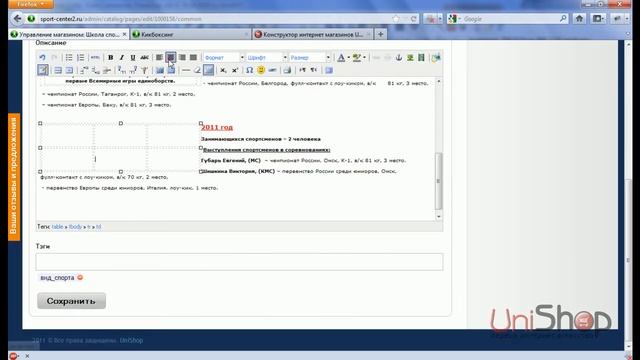Open the Размер size dropdown

point(310,58)
